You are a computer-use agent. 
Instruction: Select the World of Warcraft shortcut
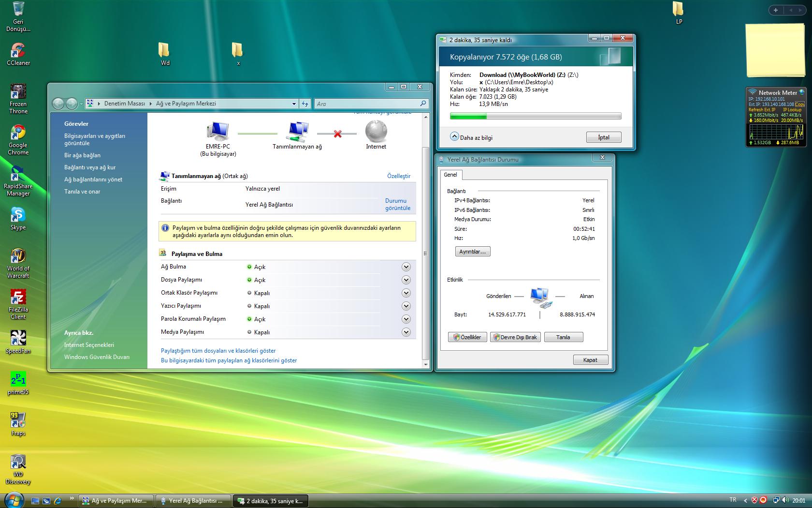coord(18,263)
